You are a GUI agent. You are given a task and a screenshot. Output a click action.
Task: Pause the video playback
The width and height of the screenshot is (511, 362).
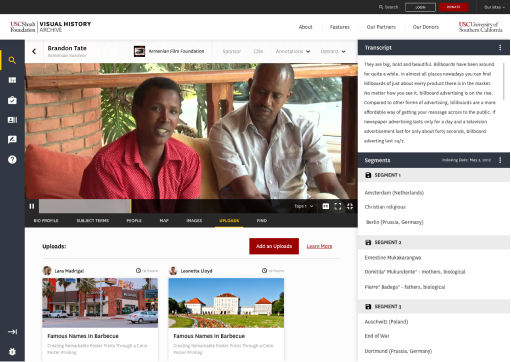click(x=32, y=206)
